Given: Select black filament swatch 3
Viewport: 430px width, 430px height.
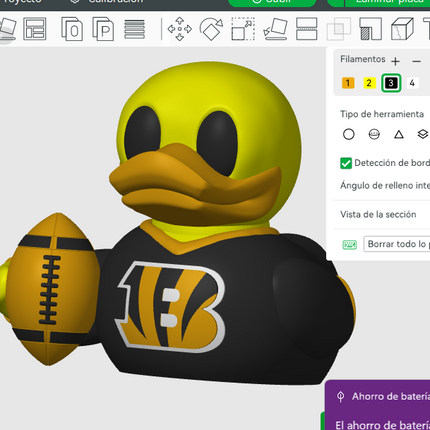Looking at the screenshot, I should [x=391, y=83].
